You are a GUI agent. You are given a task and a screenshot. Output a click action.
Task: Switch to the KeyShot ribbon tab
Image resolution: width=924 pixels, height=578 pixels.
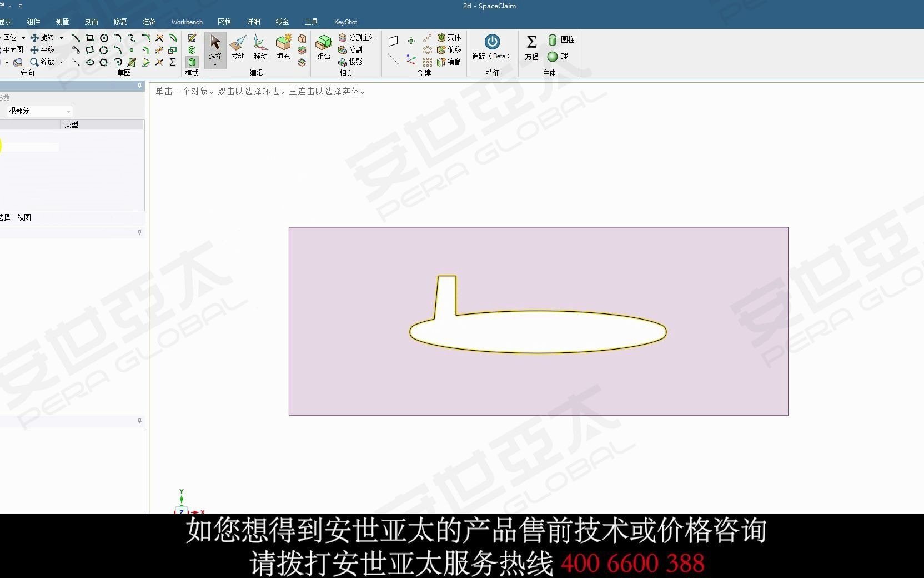click(345, 22)
